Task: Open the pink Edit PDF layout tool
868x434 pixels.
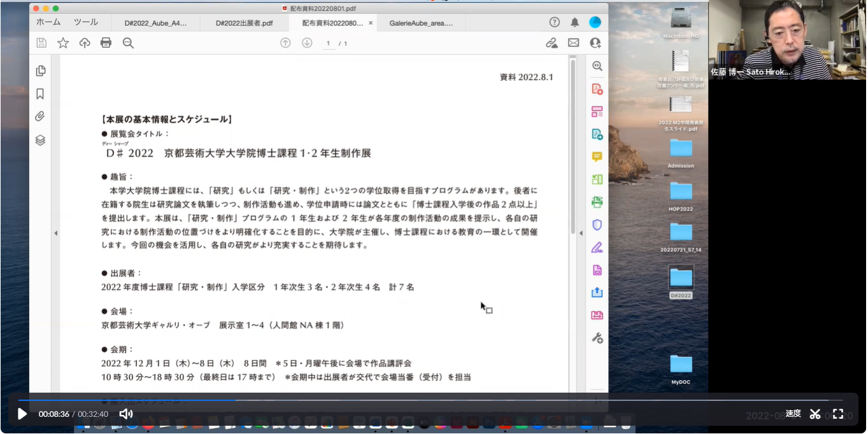Action: pyautogui.click(x=597, y=111)
